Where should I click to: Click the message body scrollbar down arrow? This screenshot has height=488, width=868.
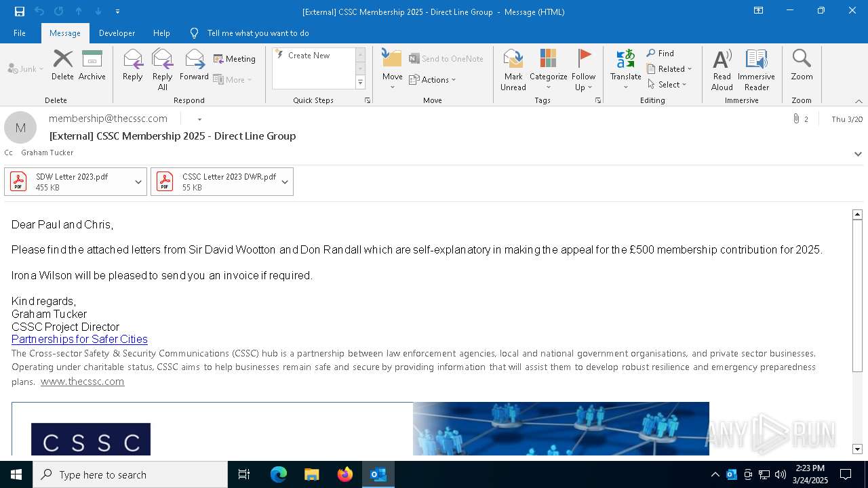pos(857,449)
